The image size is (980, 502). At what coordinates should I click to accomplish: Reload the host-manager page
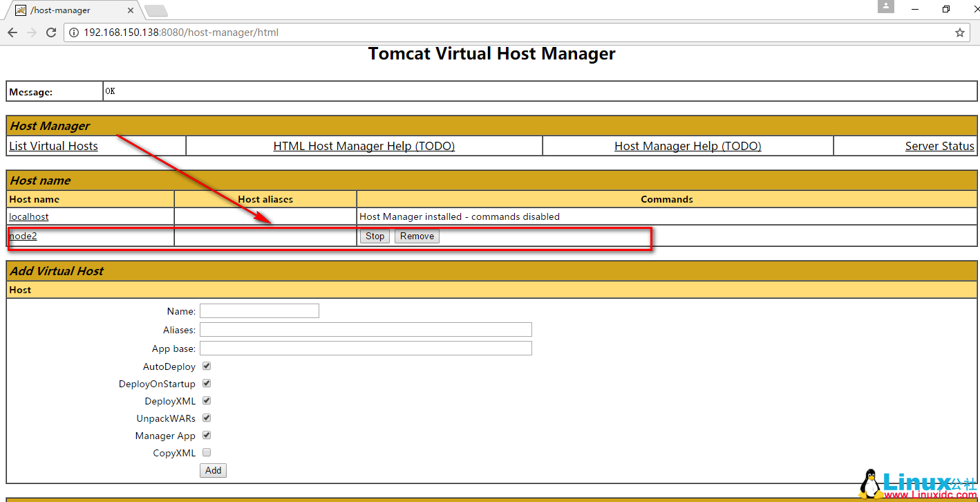tap(51, 32)
